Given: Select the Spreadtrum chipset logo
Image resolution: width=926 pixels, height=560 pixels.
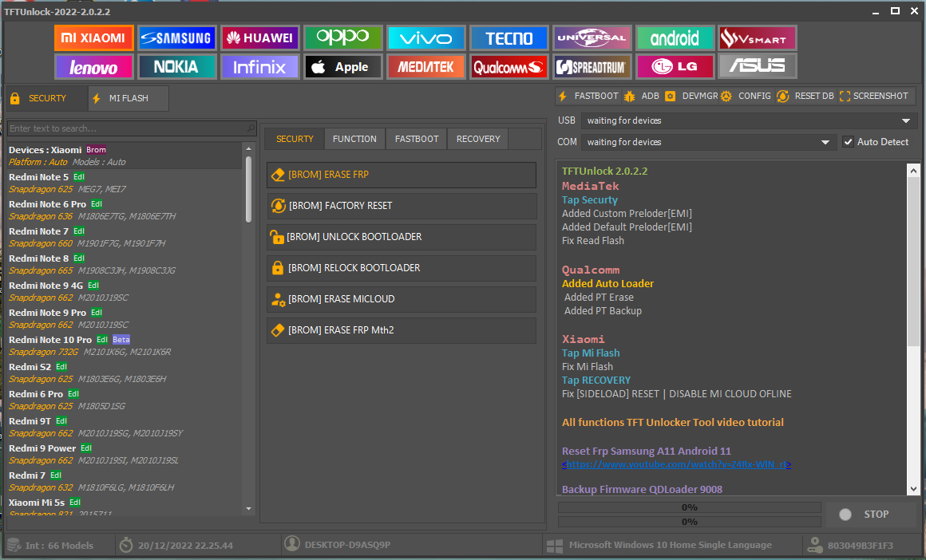Looking at the screenshot, I should pyautogui.click(x=592, y=67).
